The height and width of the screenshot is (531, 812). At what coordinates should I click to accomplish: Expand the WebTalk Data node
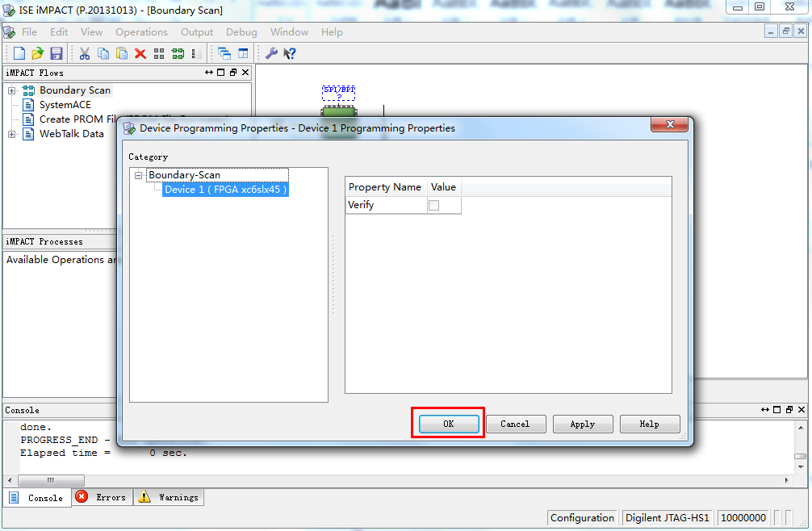[11, 134]
